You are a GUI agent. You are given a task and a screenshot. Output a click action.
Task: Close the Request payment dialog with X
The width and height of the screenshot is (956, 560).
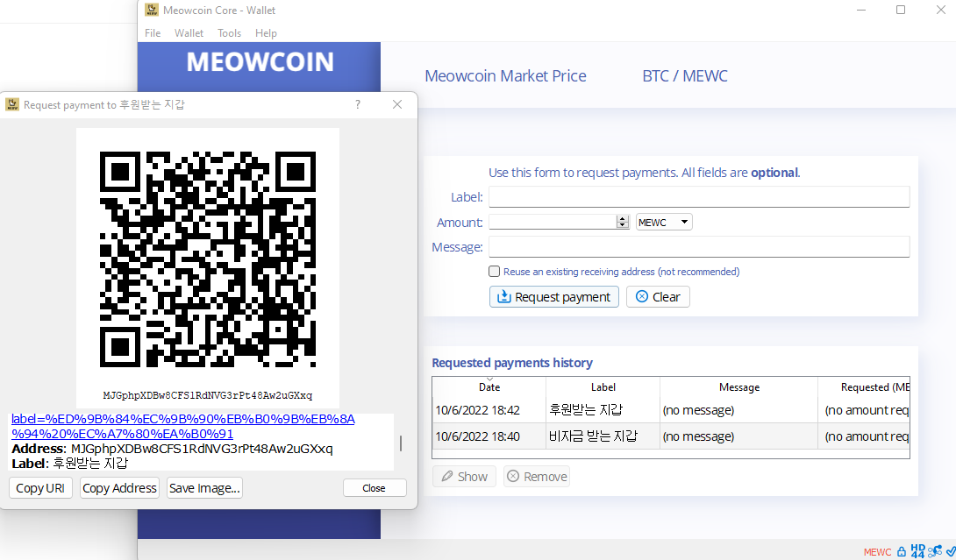[397, 104]
